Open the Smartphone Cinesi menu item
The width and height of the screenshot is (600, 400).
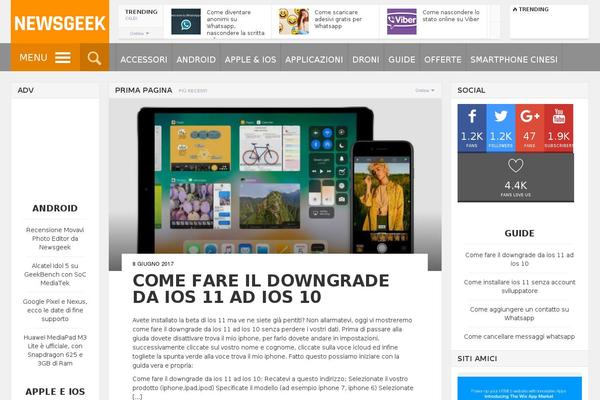point(514,60)
